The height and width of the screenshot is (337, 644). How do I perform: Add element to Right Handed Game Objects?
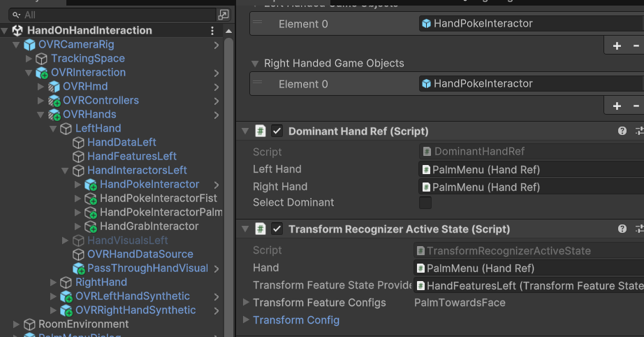(x=617, y=106)
